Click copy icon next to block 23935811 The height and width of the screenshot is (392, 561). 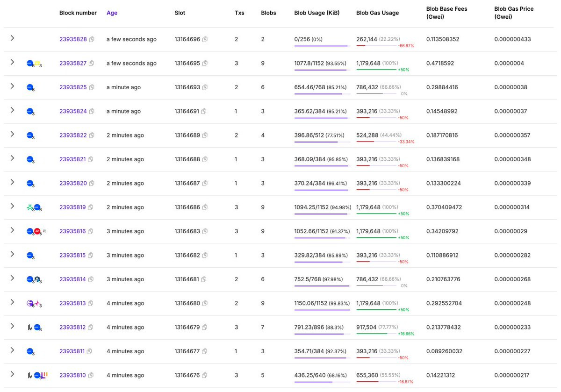89,352
